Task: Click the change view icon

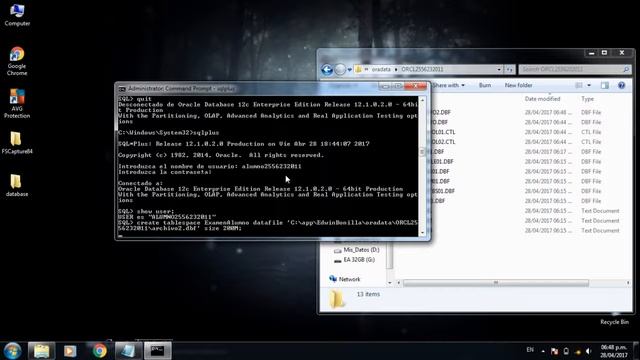Action: pyautogui.click(x=579, y=85)
